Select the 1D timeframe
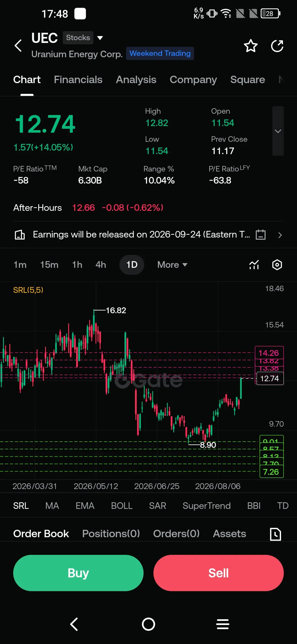297x644 pixels. pyautogui.click(x=132, y=265)
